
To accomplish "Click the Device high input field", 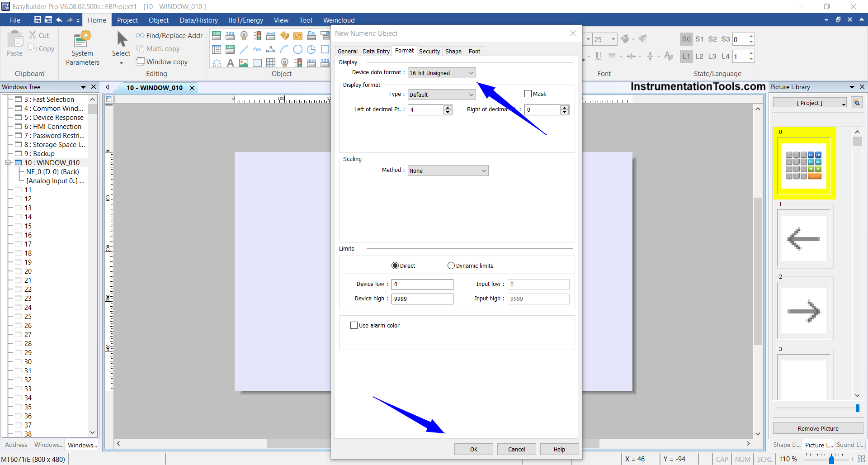I will 422,299.
